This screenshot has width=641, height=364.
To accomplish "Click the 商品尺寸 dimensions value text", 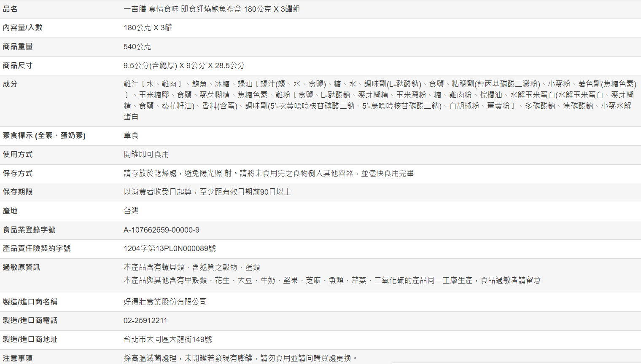I will [184, 66].
